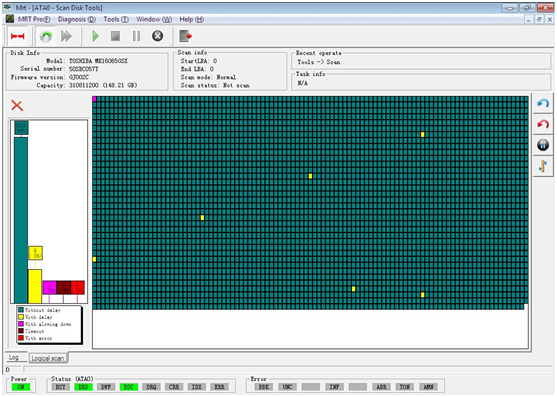Click the orange marker icon in side panel
Viewport: 557px width, 397px height.
click(543, 166)
